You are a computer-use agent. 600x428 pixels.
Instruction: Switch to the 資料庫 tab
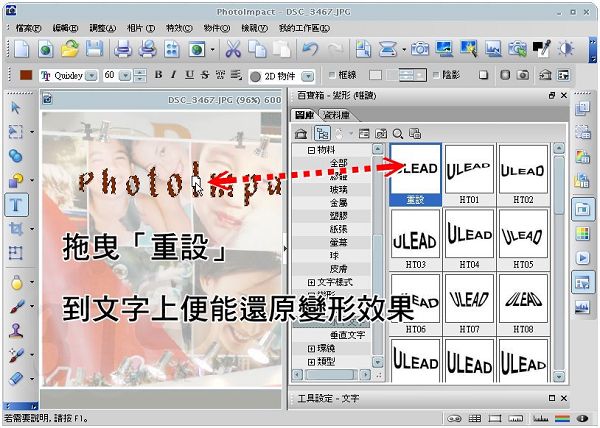coord(336,115)
